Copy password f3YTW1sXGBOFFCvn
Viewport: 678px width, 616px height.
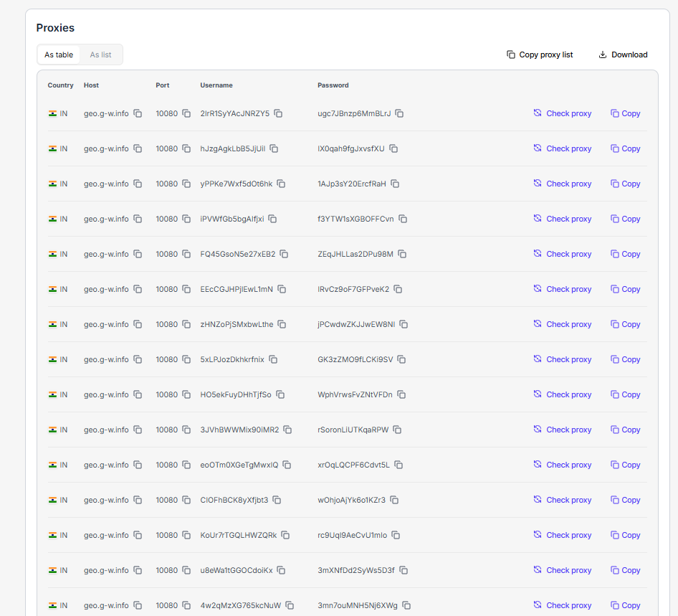pyautogui.click(x=403, y=219)
